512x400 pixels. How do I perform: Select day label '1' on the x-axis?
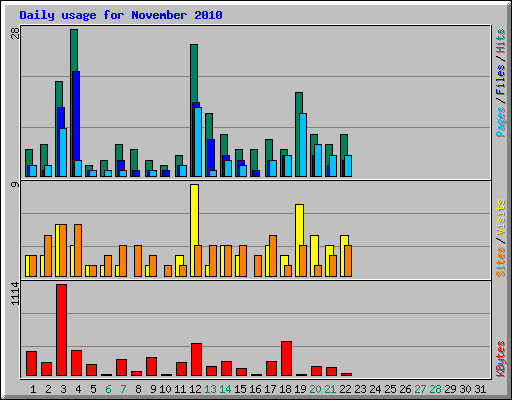(x=33, y=389)
